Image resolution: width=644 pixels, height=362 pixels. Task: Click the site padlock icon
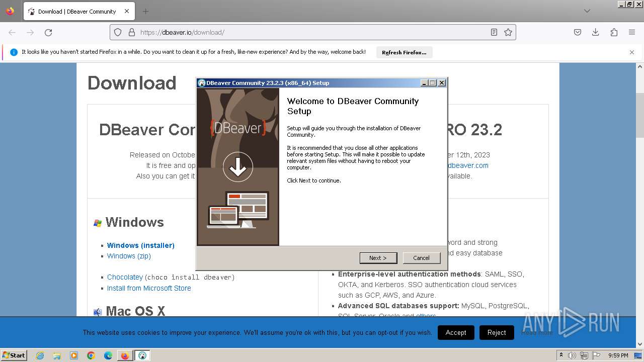[132, 32]
